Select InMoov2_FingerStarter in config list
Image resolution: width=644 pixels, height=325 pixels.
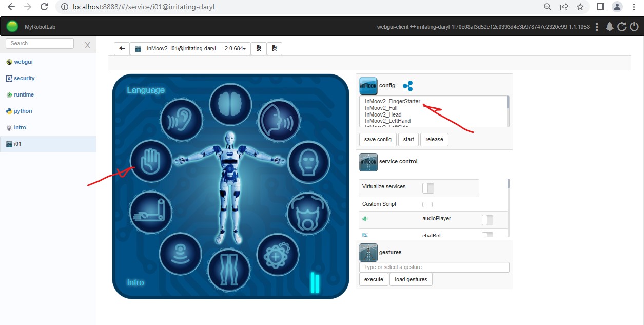pos(393,102)
